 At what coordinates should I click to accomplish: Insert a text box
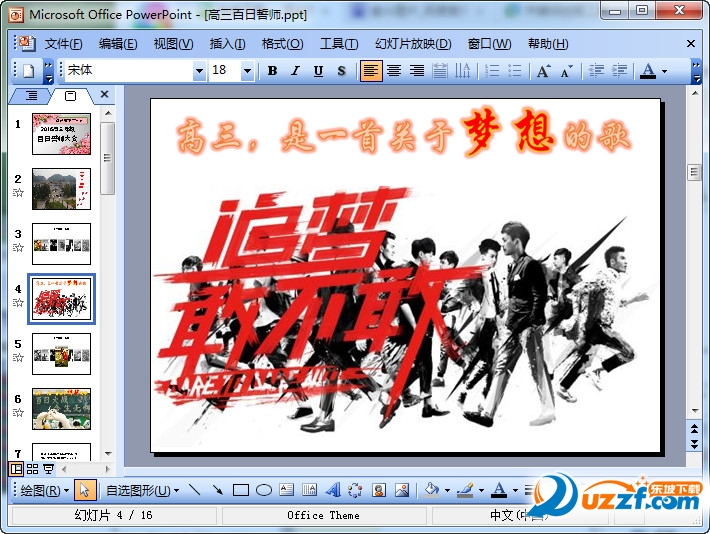[287, 490]
